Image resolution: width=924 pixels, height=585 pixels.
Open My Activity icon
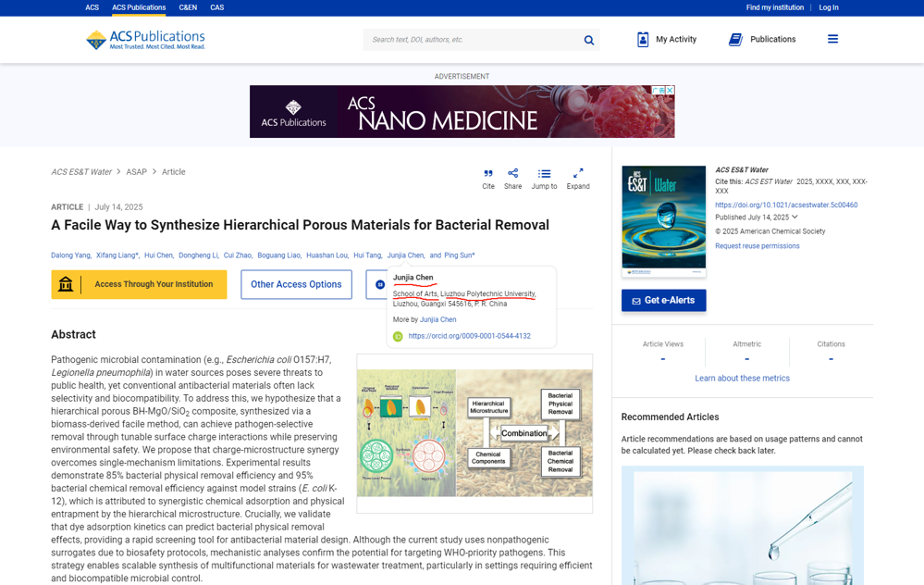click(643, 39)
